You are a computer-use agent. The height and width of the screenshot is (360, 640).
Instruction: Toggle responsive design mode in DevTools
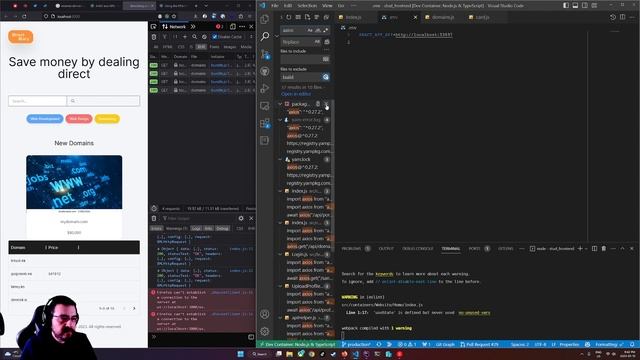click(x=233, y=27)
